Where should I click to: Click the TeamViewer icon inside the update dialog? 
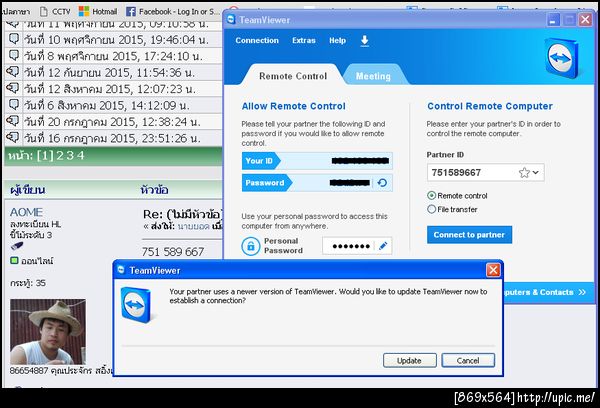click(136, 305)
